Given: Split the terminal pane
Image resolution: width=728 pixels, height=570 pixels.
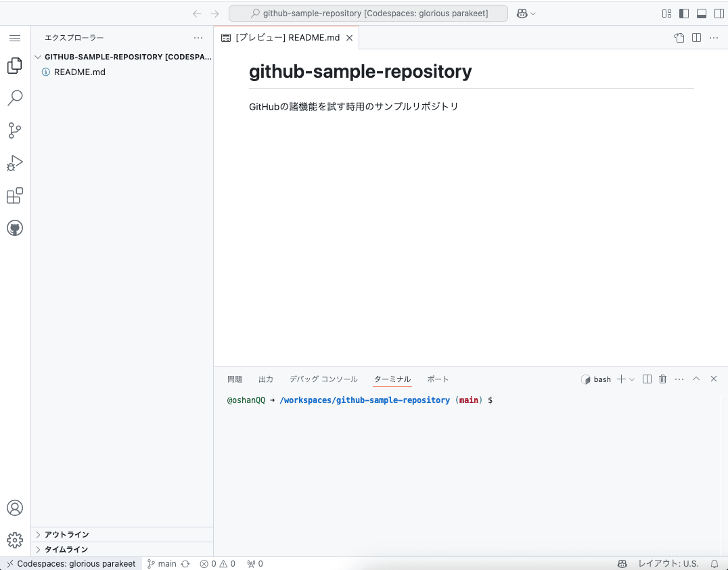Looking at the screenshot, I should coord(647,379).
